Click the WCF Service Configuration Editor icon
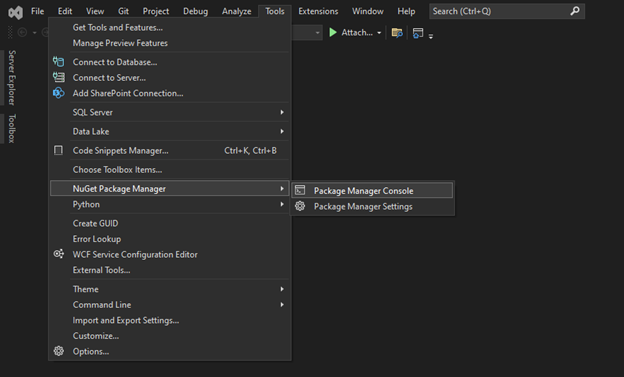The image size is (624, 377). 58,254
